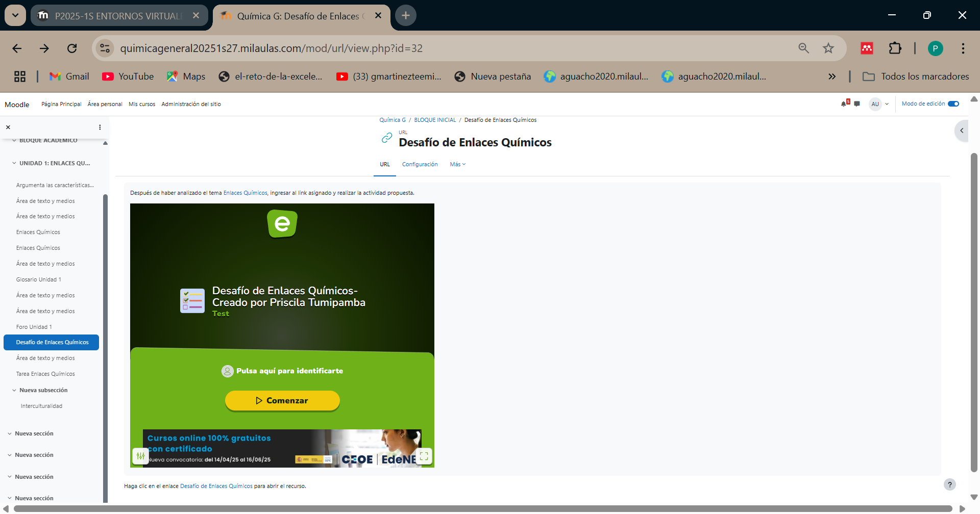980x514 pixels.
Task: Open the right block drawer arrow
Action: pos(962,131)
